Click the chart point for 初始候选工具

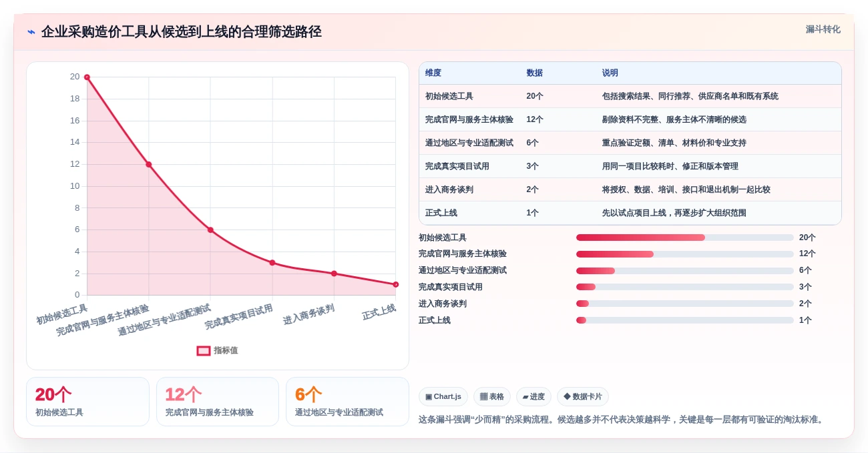click(87, 77)
